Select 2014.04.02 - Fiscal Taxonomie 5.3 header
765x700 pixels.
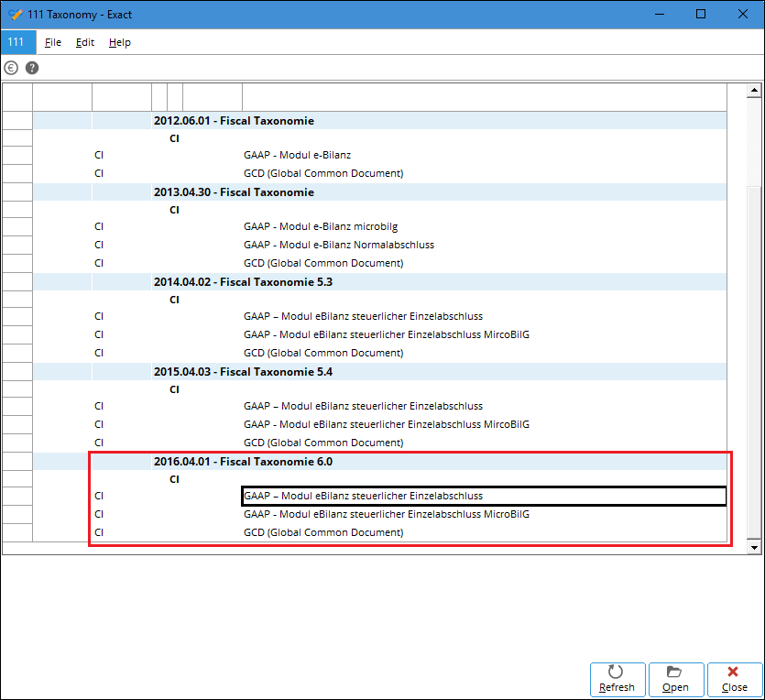[x=379, y=282]
